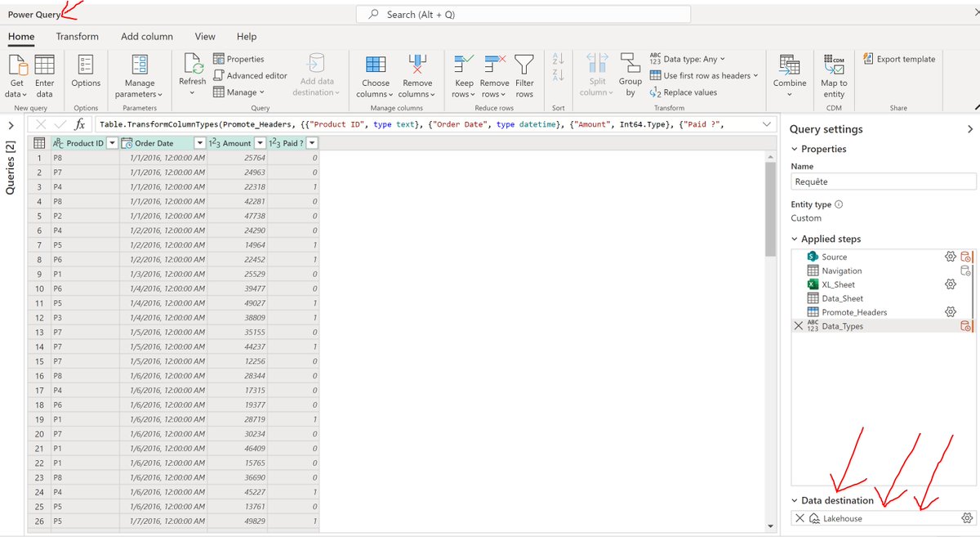The image size is (980, 537).
Task: Open the Get data menu
Action: pyautogui.click(x=17, y=77)
